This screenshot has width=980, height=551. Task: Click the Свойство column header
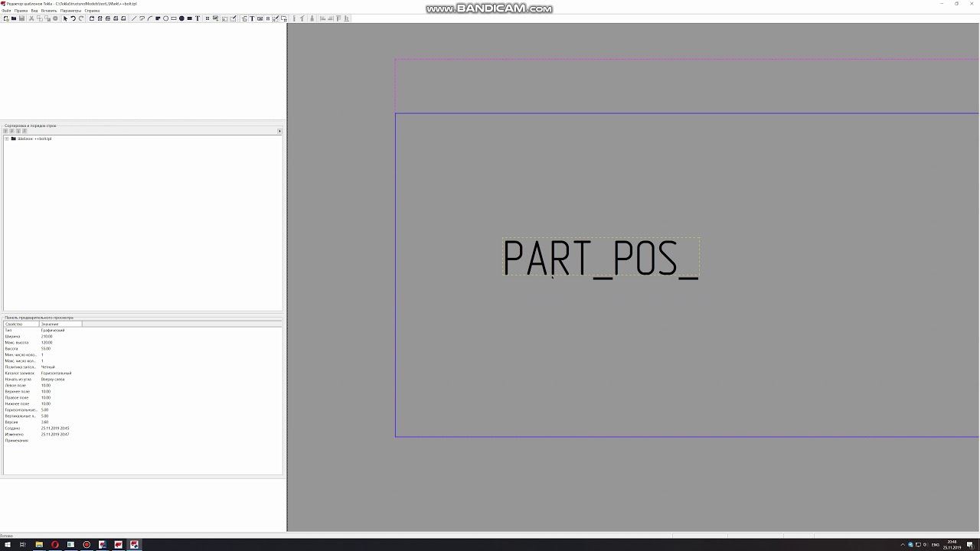21,324
